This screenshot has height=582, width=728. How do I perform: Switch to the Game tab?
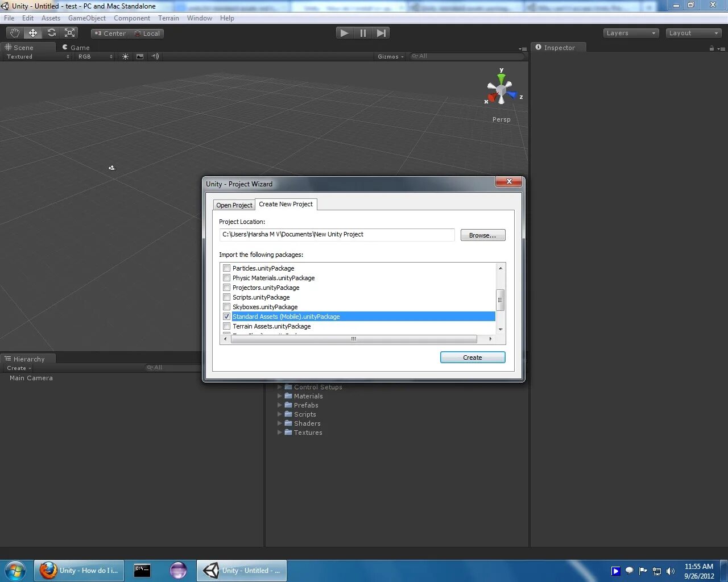tap(76, 48)
